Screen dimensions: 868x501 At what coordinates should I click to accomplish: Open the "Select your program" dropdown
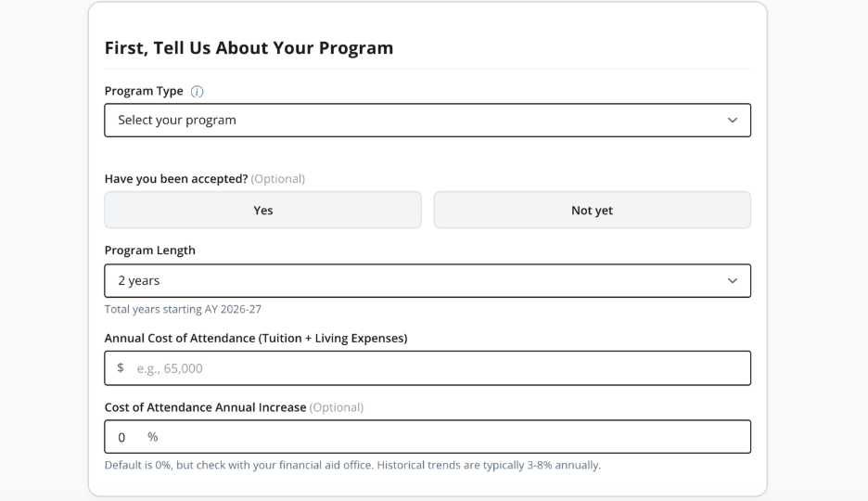pos(427,121)
